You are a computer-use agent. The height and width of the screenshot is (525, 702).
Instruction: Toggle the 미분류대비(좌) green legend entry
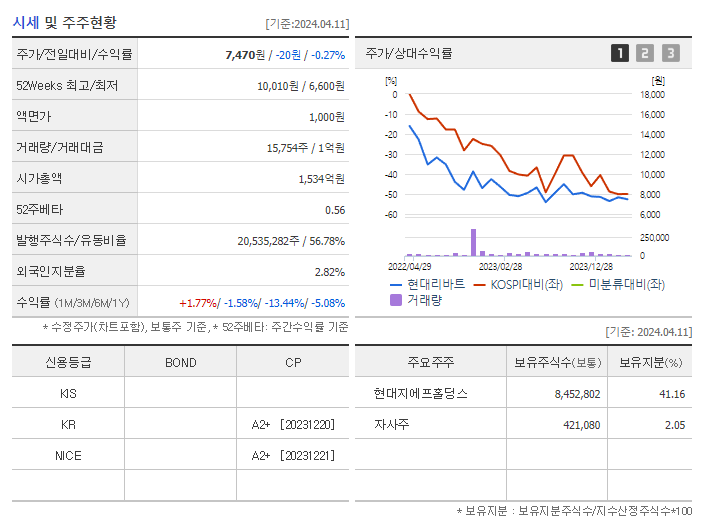click(x=618, y=284)
